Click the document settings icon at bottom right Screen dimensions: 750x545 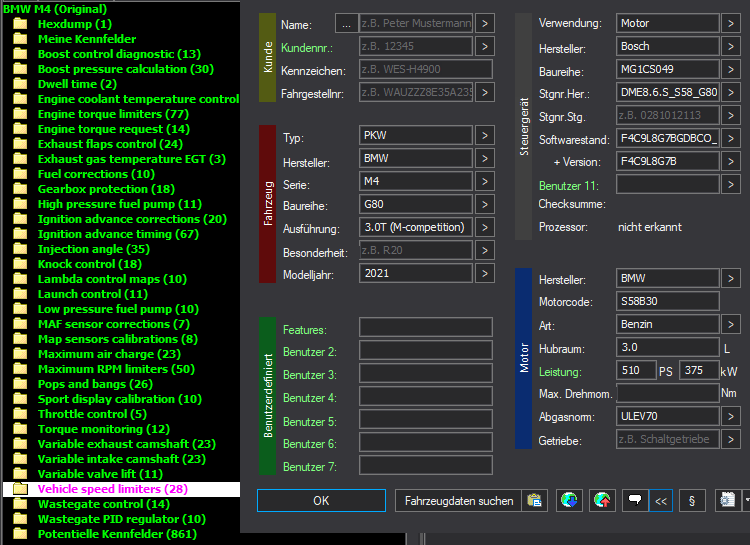point(728,501)
